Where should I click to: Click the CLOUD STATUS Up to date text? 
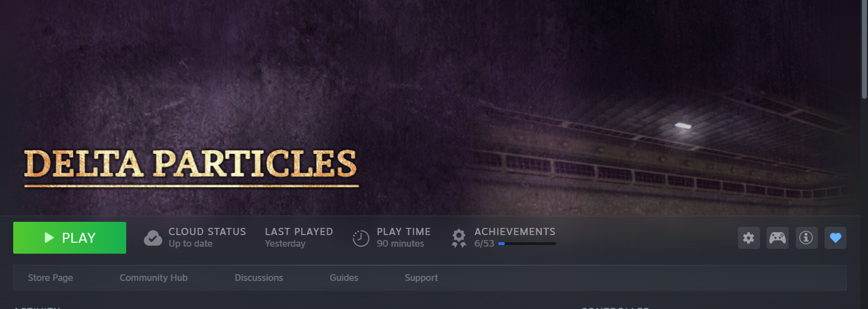[x=207, y=237]
